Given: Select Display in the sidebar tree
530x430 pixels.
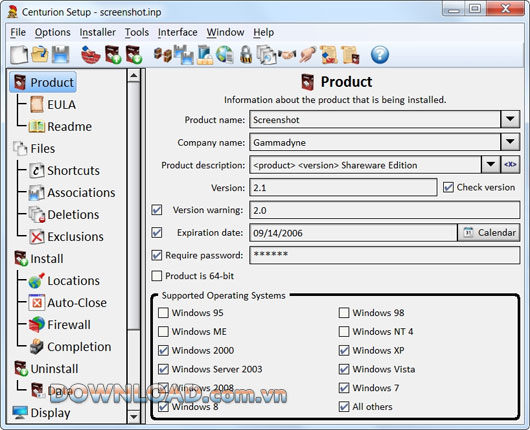Looking at the screenshot, I should 50,413.
